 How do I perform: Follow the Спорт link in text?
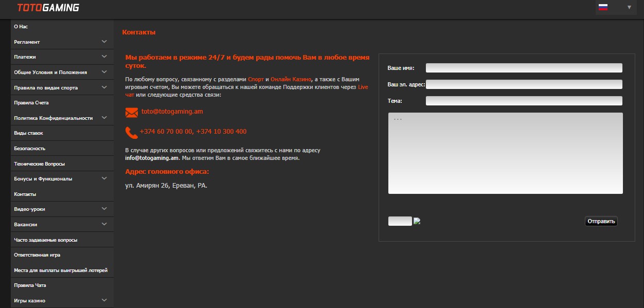(256, 79)
